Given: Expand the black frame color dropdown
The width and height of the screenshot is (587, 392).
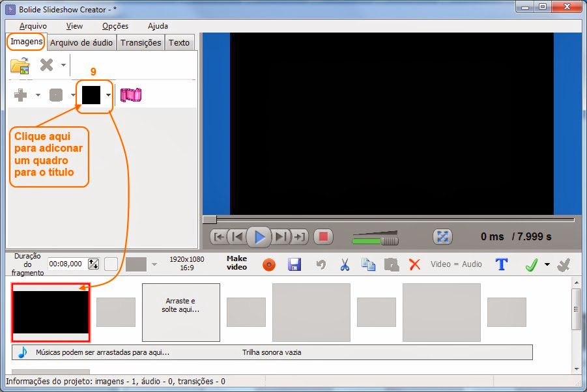Looking at the screenshot, I should (108, 95).
